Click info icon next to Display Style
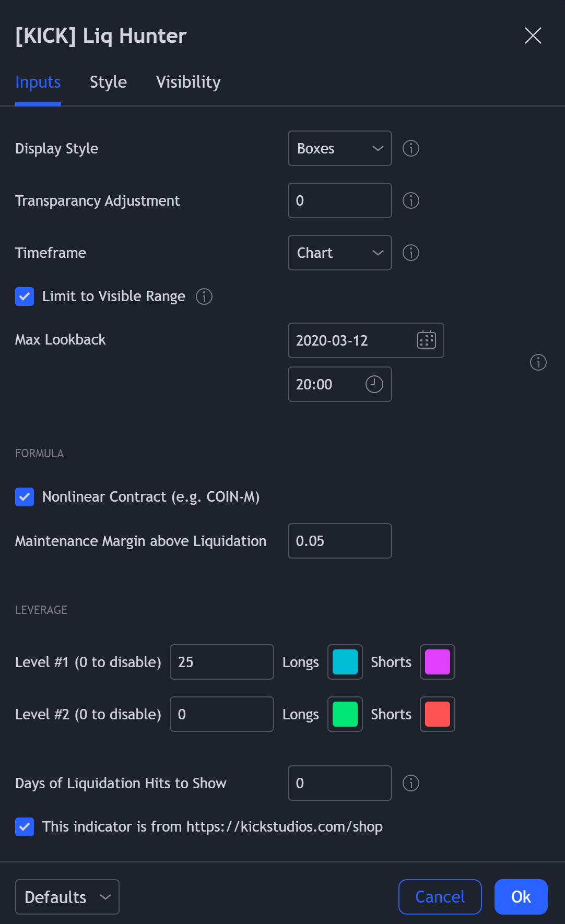The height and width of the screenshot is (924, 565). 411,148
